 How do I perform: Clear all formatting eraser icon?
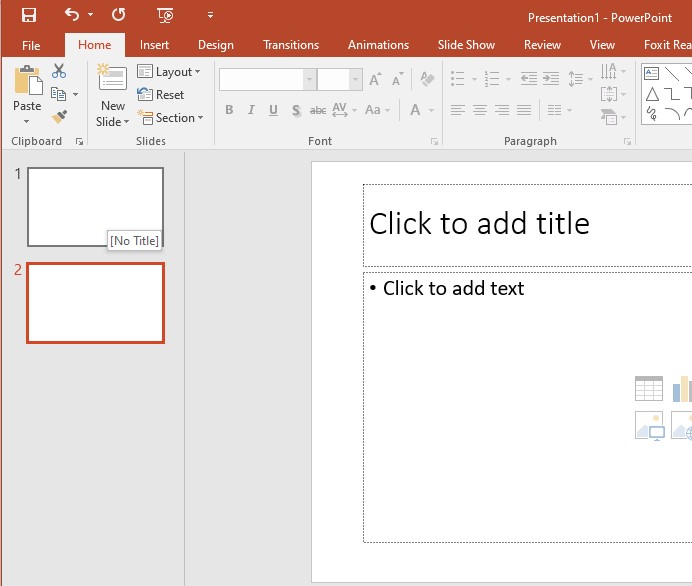427,79
